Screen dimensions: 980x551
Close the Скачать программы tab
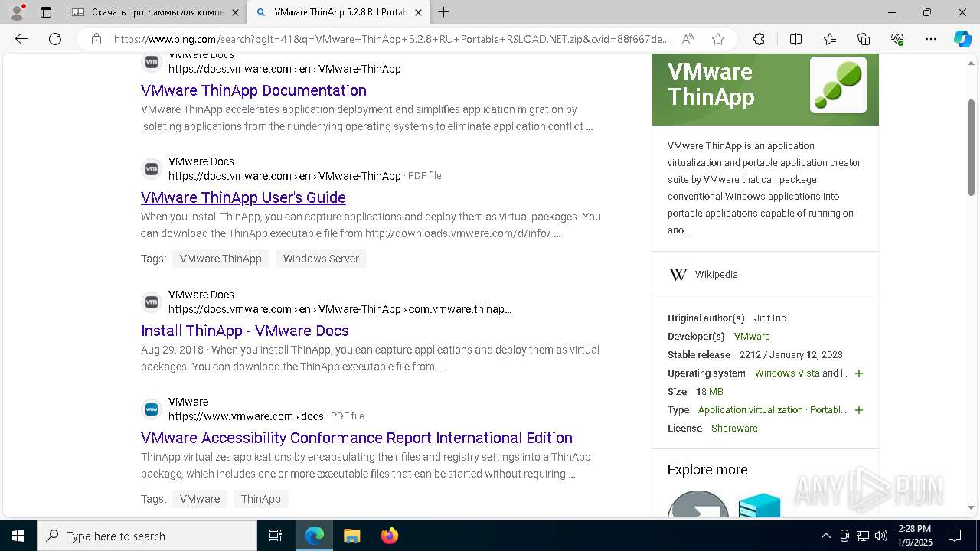[235, 12]
